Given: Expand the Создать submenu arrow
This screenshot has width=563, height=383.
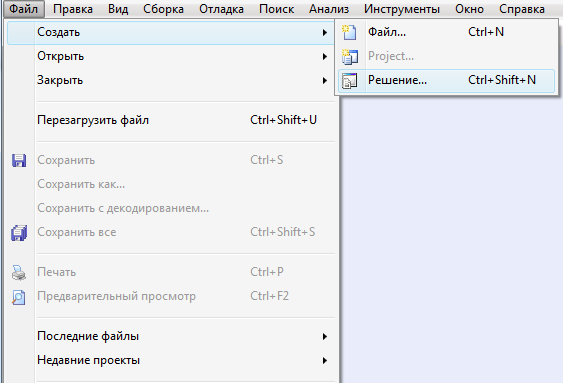Looking at the screenshot, I should [x=325, y=33].
